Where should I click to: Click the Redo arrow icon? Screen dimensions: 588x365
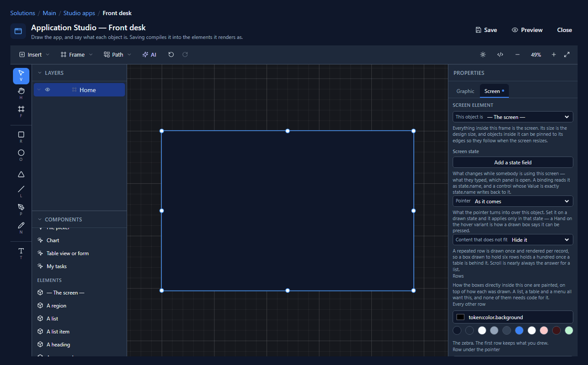point(185,54)
